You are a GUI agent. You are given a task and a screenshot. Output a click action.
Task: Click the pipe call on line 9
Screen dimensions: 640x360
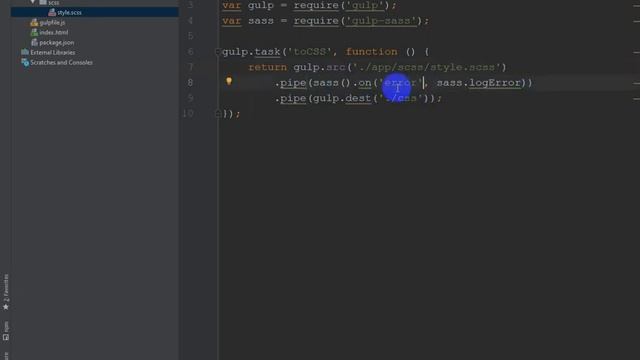pyautogui.click(x=293, y=98)
